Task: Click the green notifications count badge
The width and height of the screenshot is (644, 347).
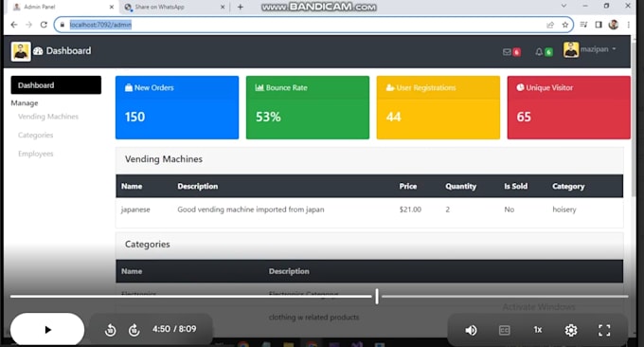Action: point(548,52)
